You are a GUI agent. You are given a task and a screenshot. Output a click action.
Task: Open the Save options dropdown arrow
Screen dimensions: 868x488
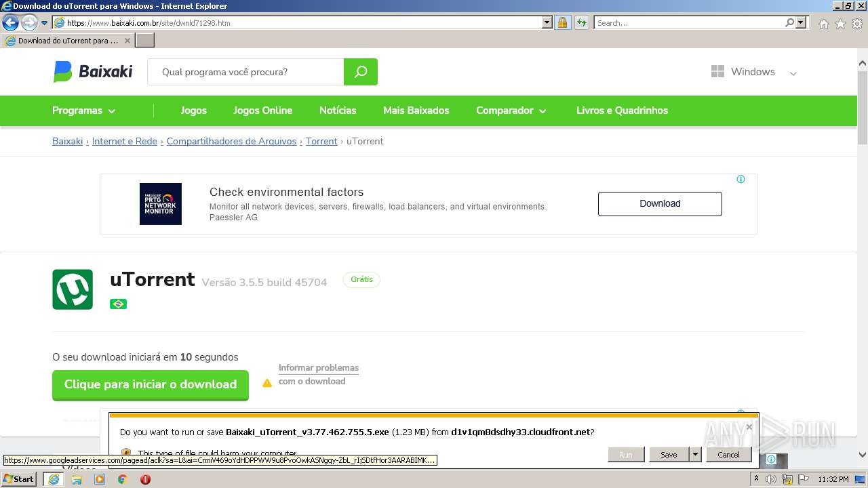click(695, 455)
